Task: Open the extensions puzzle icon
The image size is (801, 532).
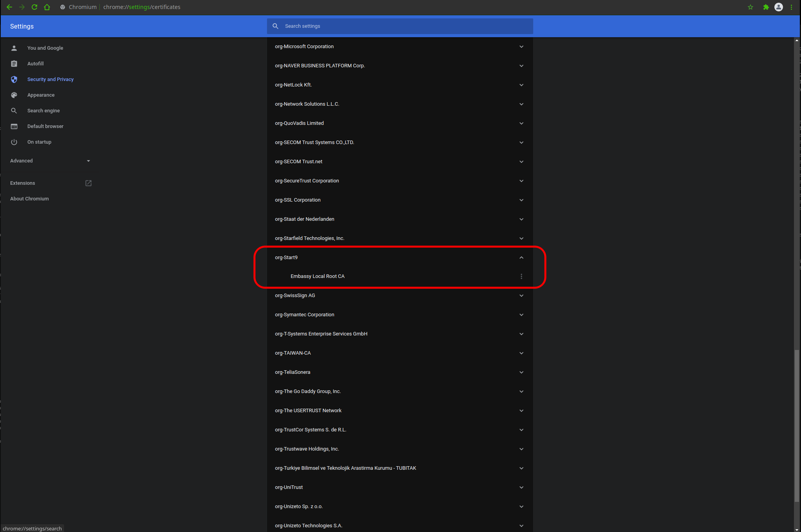Action: [x=766, y=7]
